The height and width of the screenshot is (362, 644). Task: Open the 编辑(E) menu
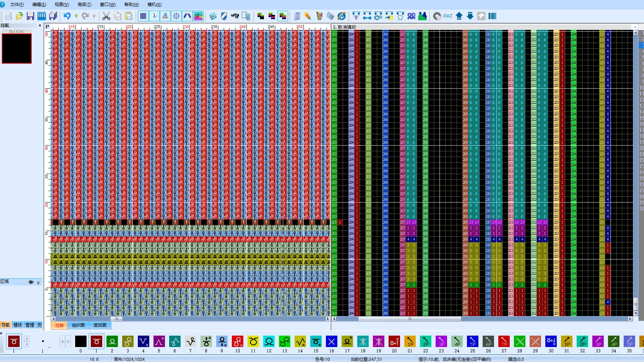tap(39, 5)
